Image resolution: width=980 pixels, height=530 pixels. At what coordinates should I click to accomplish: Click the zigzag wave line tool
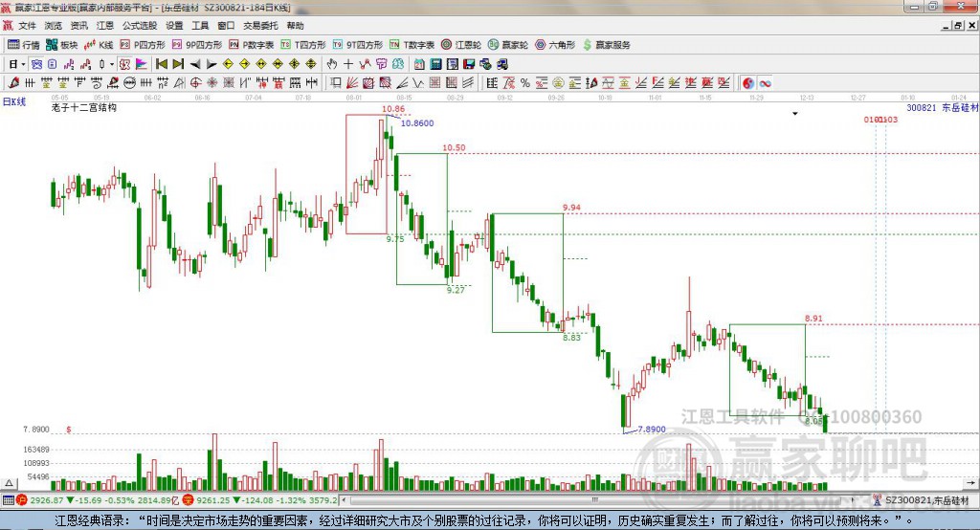point(418,82)
